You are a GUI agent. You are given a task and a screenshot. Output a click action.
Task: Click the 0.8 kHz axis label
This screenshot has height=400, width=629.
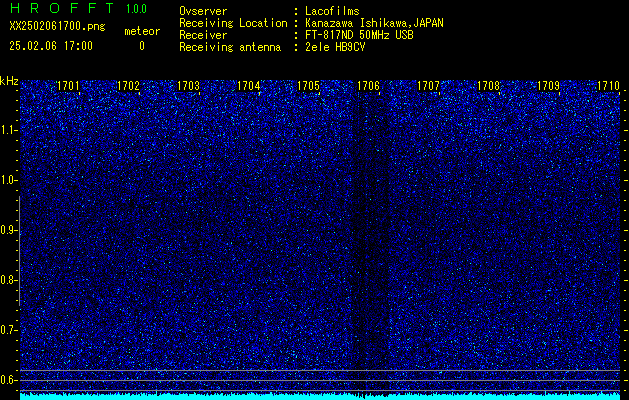[x=8, y=280]
